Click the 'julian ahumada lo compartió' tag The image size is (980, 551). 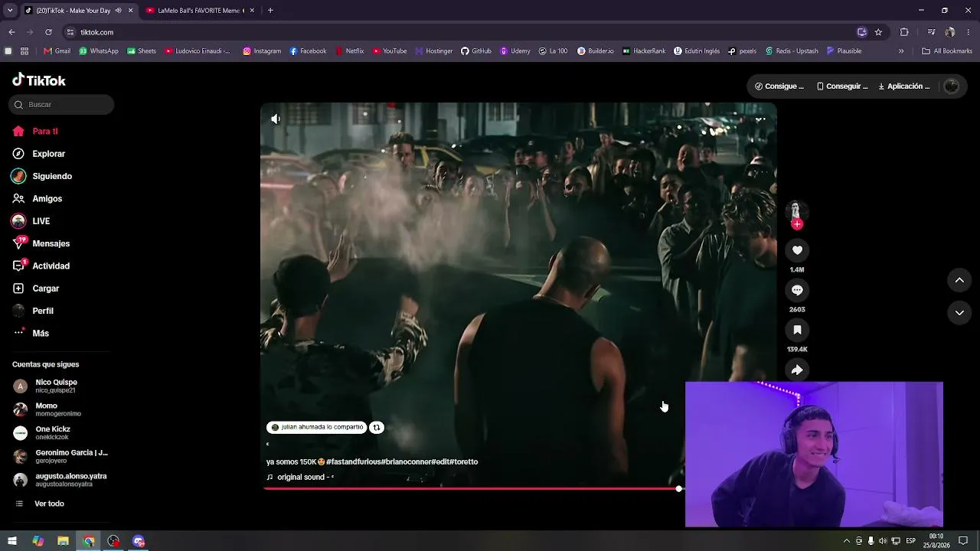click(x=317, y=427)
